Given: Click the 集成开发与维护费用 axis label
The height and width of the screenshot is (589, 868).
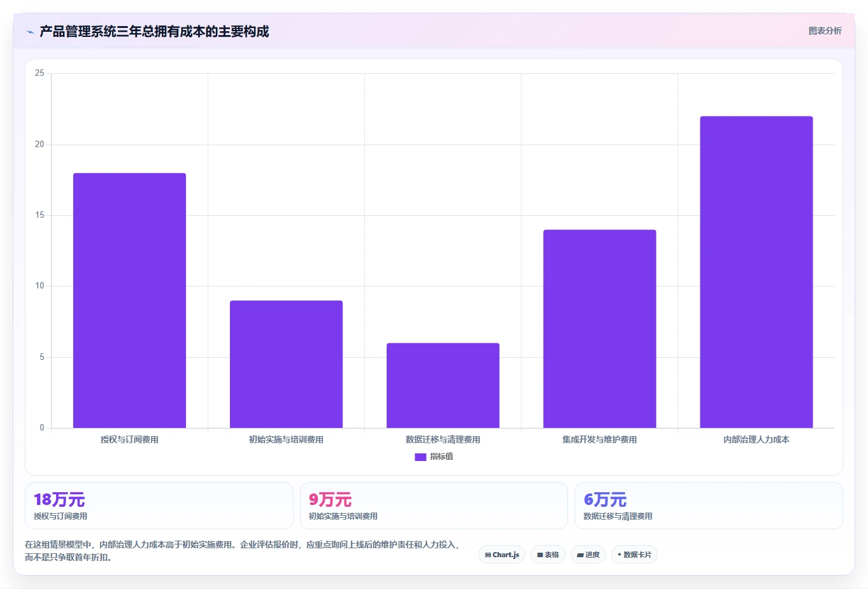Looking at the screenshot, I should click(599, 439).
